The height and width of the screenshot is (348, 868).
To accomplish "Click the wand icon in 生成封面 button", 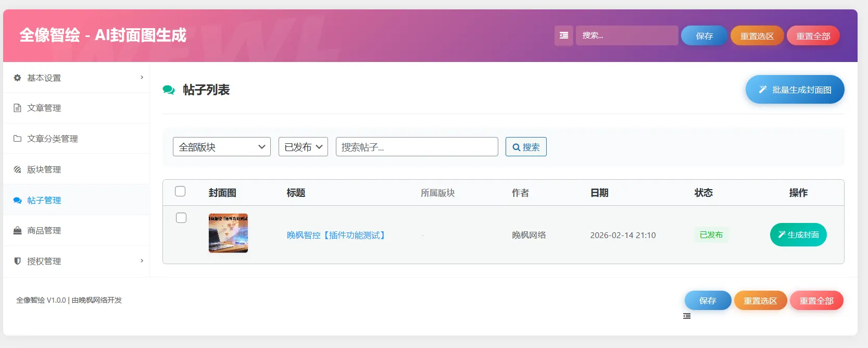I will (x=782, y=235).
